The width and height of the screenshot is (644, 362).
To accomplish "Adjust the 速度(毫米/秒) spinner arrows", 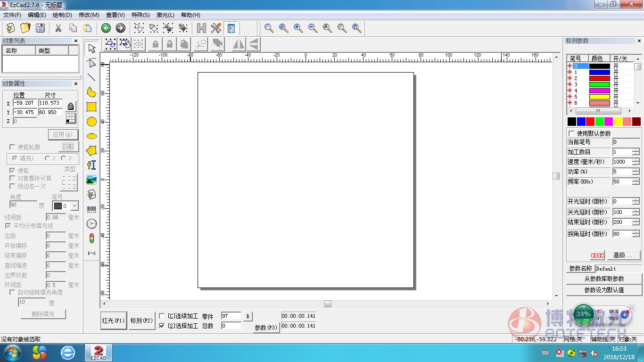I will point(636,162).
